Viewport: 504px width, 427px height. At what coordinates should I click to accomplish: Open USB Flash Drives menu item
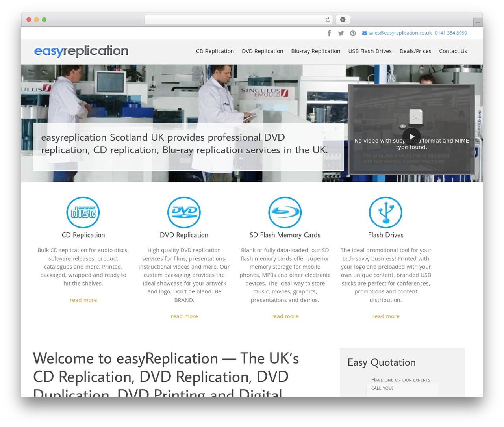[x=370, y=51]
